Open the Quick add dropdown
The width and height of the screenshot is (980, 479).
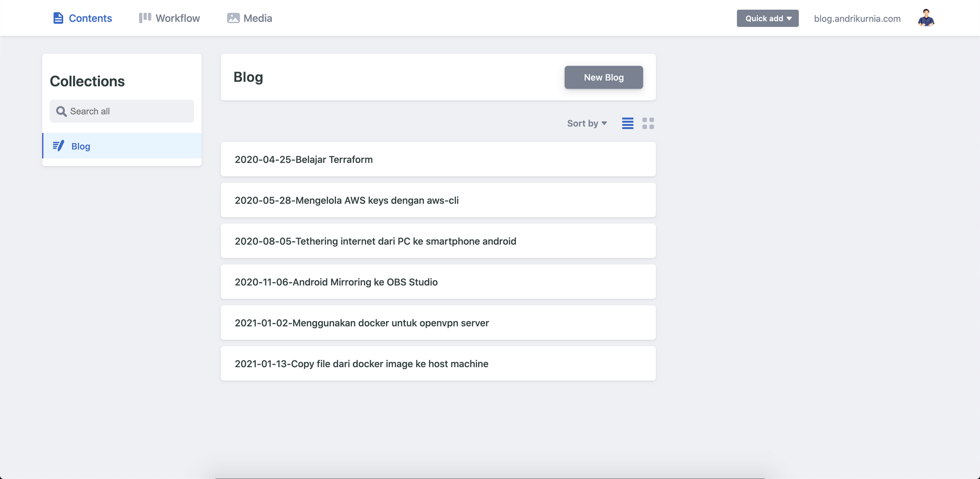(x=767, y=18)
